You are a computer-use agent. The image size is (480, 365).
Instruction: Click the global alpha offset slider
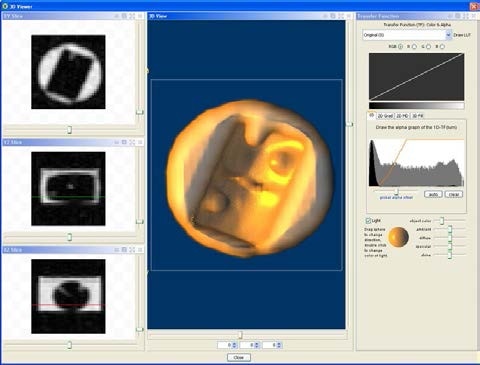pyautogui.click(x=395, y=191)
